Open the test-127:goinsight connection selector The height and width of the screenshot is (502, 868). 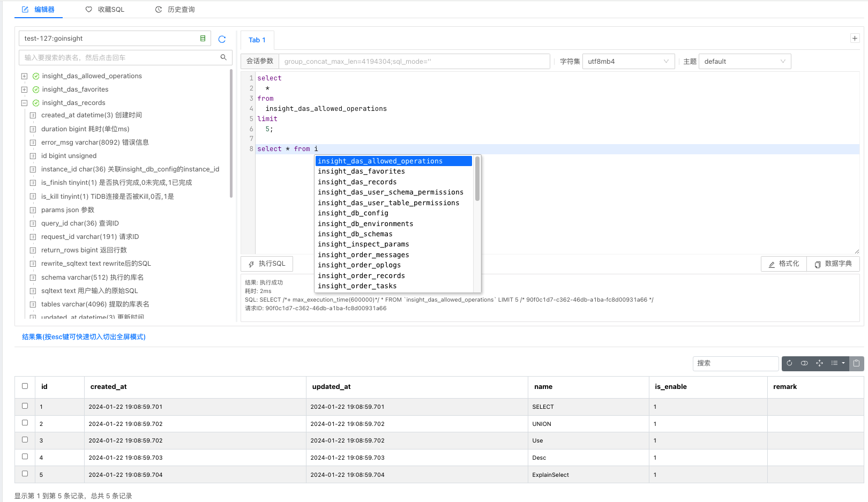click(x=115, y=39)
